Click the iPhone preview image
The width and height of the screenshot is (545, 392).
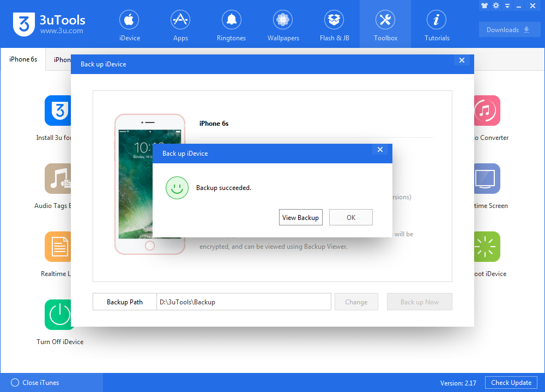pyautogui.click(x=150, y=184)
